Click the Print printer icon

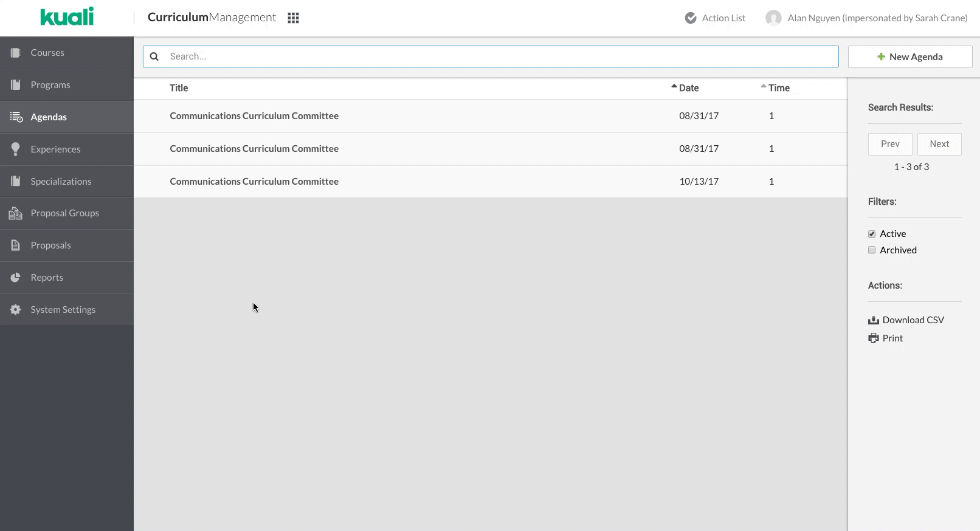click(x=874, y=338)
